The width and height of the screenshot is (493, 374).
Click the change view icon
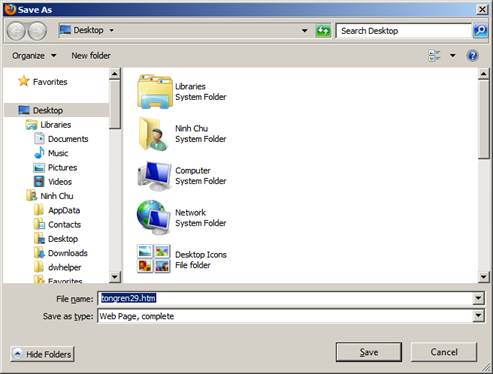tap(434, 55)
